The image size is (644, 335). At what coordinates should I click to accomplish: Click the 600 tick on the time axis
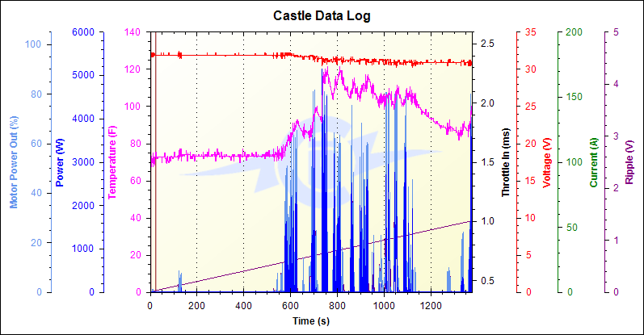click(x=290, y=306)
